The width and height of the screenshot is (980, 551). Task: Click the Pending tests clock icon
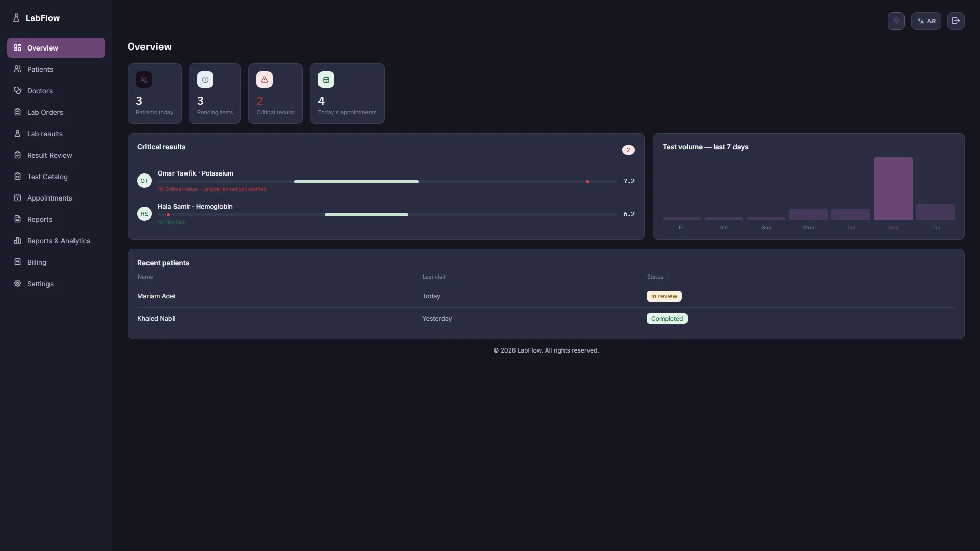[205, 80]
